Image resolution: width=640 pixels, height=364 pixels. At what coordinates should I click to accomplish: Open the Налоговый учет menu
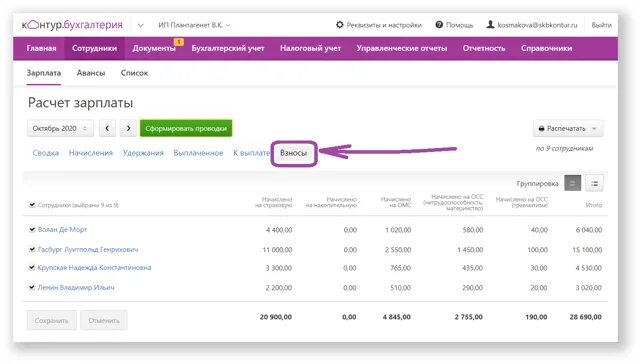pos(310,48)
